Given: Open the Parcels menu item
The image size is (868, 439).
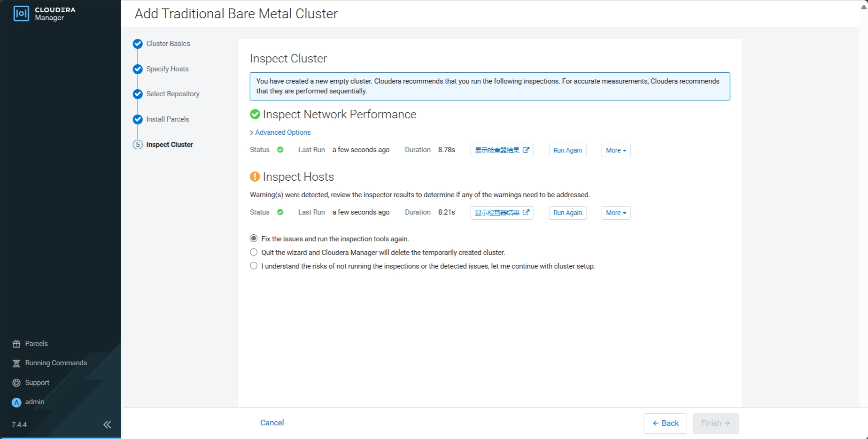Looking at the screenshot, I should [x=37, y=344].
